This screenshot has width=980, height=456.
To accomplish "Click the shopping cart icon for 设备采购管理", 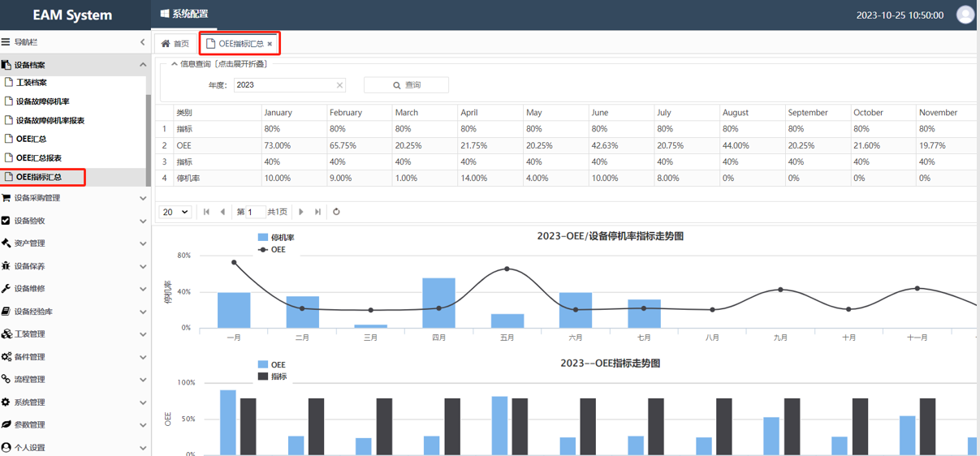I will [6, 198].
